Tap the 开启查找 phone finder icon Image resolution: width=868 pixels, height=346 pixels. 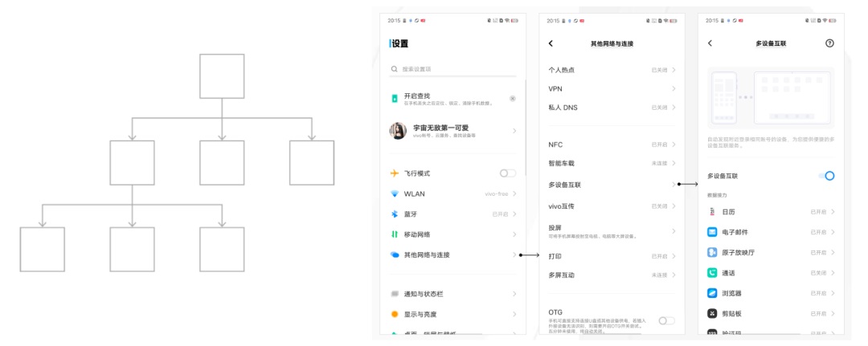(x=395, y=99)
